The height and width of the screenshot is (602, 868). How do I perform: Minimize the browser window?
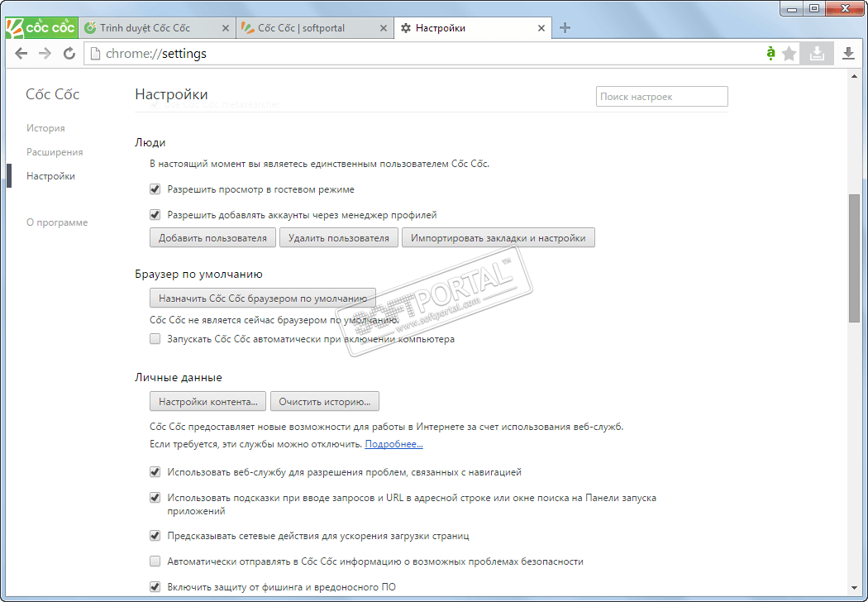pos(792,8)
